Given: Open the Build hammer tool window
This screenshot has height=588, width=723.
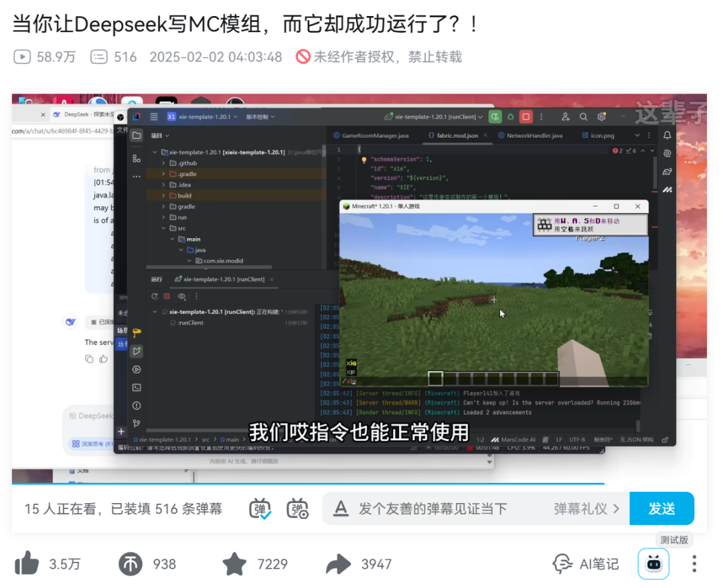Looking at the screenshot, I should coord(137,332).
